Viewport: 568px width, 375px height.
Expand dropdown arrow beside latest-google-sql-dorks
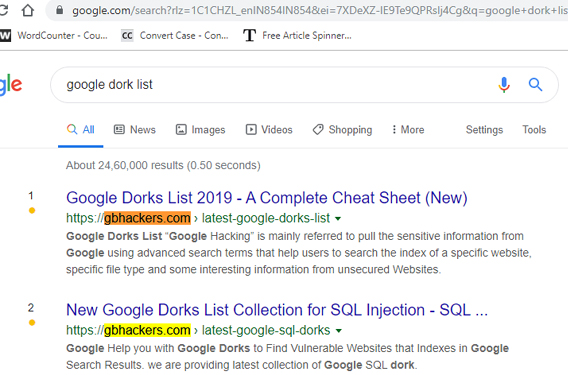(x=338, y=331)
